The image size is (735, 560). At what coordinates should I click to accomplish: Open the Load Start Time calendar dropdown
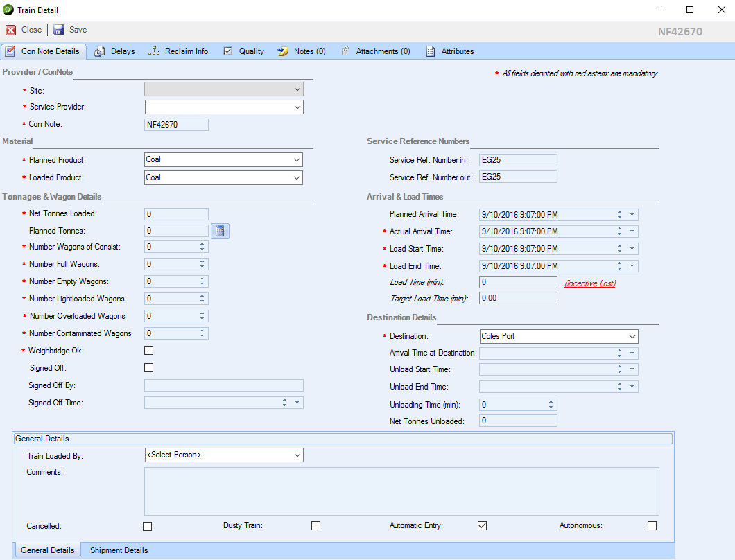632,249
